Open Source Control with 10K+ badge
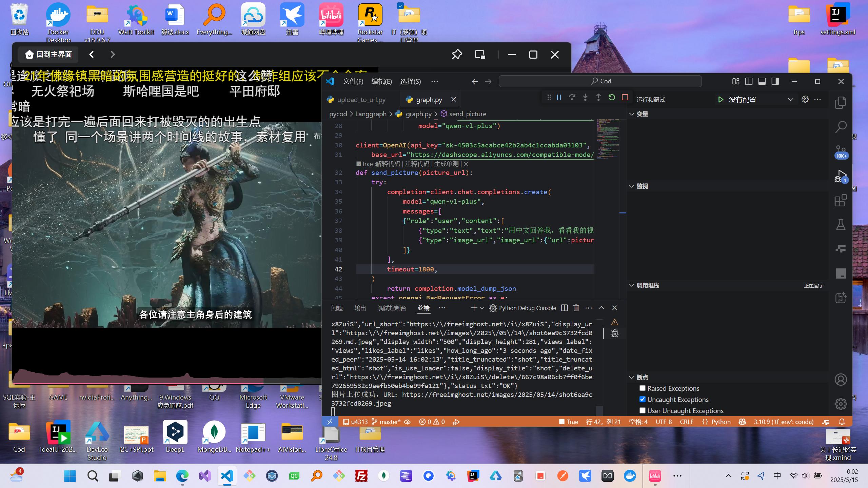The image size is (868, 488). pyautogui.click(x=841, y=151)
